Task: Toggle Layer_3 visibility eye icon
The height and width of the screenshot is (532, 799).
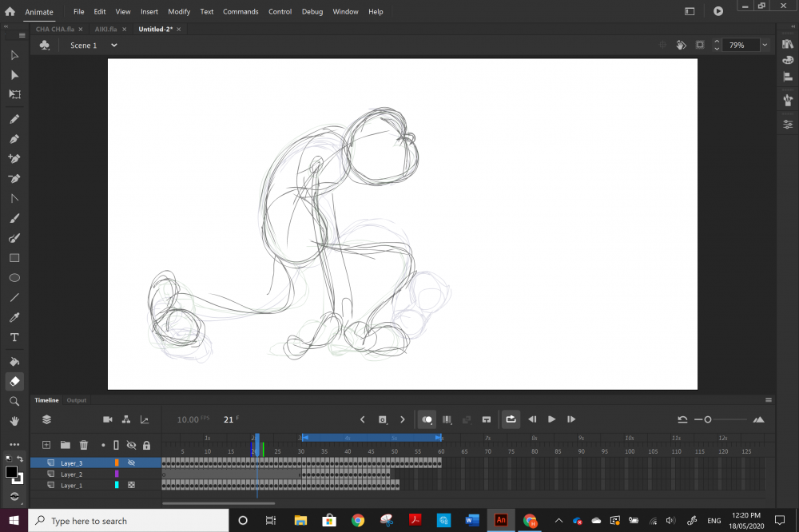Action: click(x=131, y=463)
